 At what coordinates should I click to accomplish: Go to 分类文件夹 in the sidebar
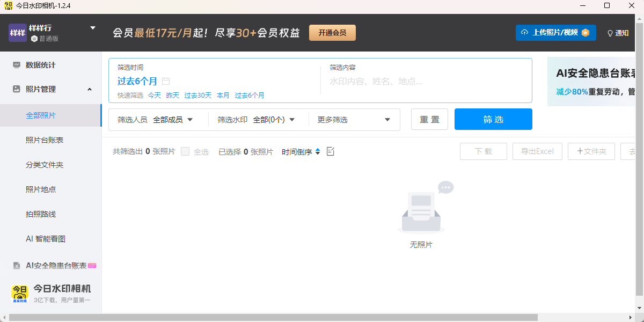click(45, 165)
